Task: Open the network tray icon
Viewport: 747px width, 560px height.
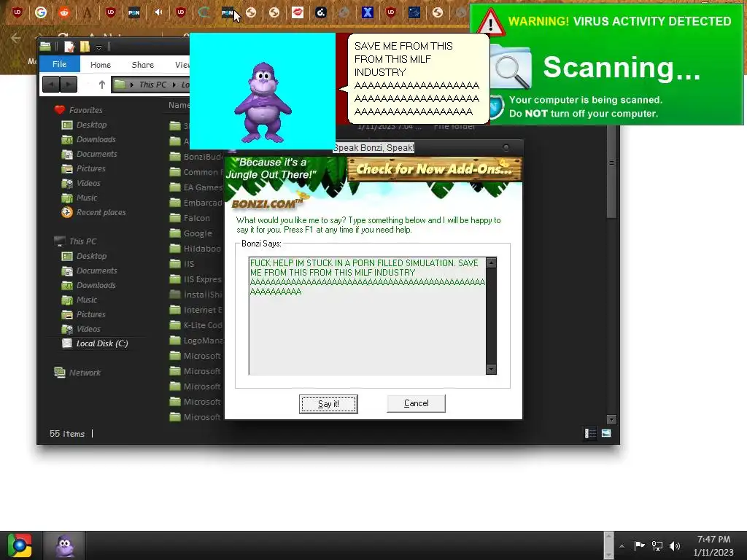Action: coord(657,545)
